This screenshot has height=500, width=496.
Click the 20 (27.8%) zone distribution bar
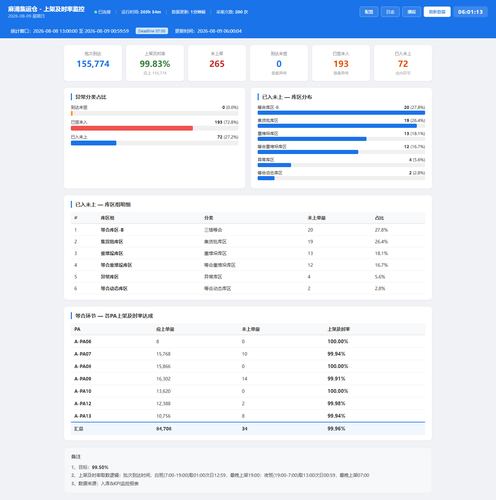pos(341,113)
